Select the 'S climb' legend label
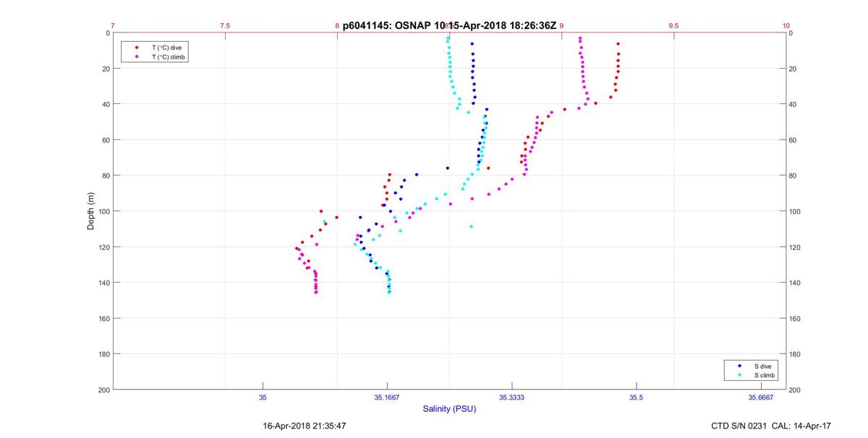 [764, 375]
